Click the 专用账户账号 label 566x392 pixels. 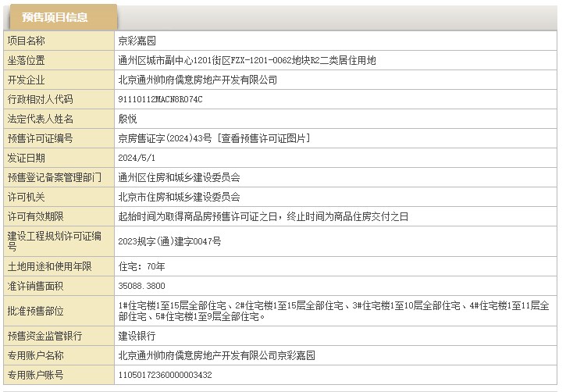[x=35, y=375]
